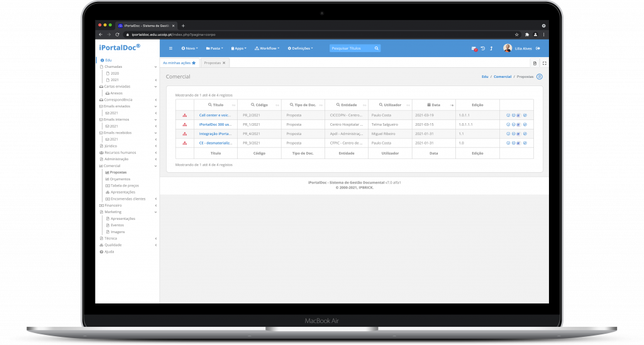Open the CE - desmaterializ... document link

(216, 143)
